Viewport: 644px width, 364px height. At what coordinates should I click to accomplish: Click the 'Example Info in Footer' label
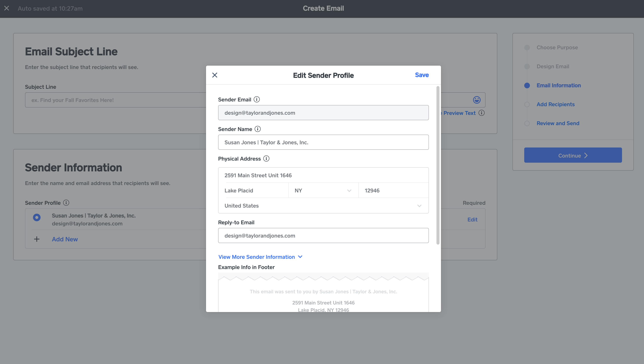point(246,267)
